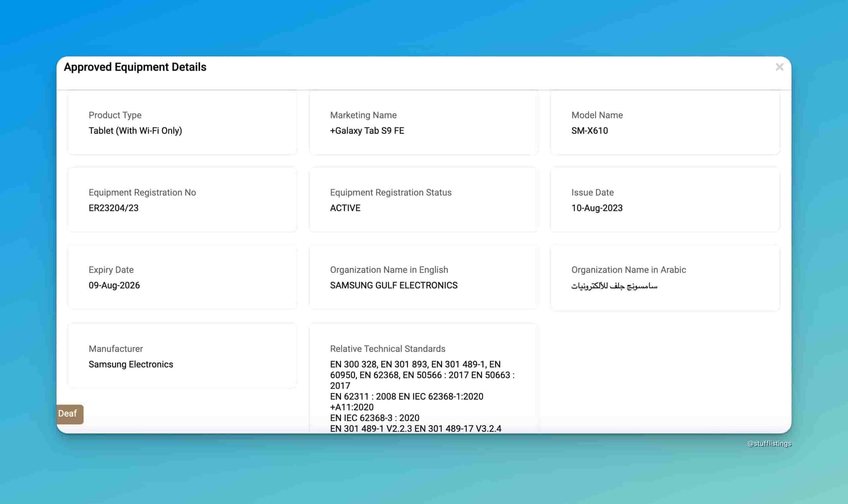Screen dimensions: 848x504
Task: Click the Arabic organization name text
Action: pos(614,286)
